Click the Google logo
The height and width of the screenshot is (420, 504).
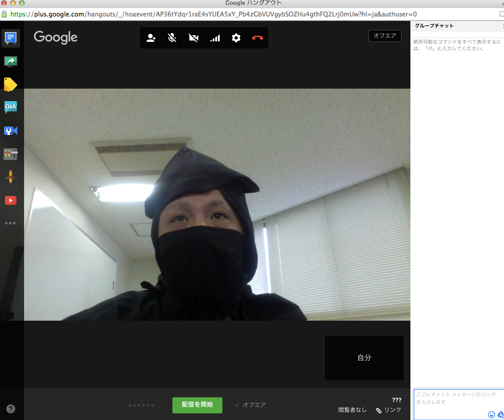pyautogui.click(x=56, y=37)
